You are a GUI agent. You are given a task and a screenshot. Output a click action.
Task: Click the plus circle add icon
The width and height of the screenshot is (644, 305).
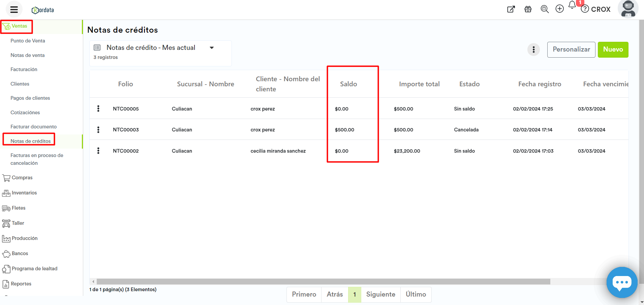point(559,9)
